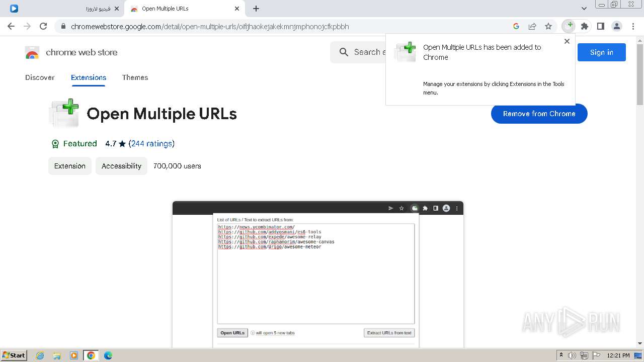Close the Open Multiple URLs tab
This screenshot has width=644, height=362.
237,9
